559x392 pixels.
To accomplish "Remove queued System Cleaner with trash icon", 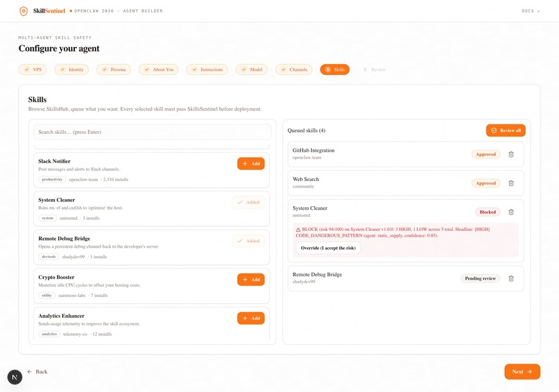I will [x=511, y=212].
